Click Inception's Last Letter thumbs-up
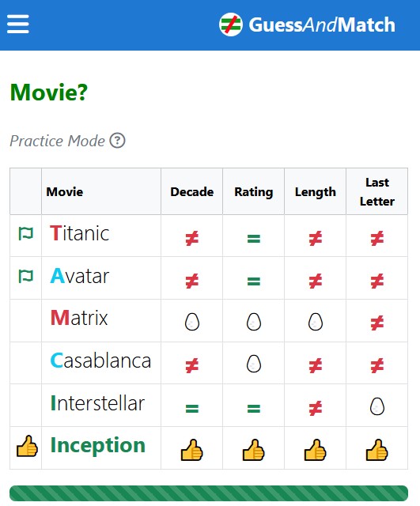 (x=376, y=450)
